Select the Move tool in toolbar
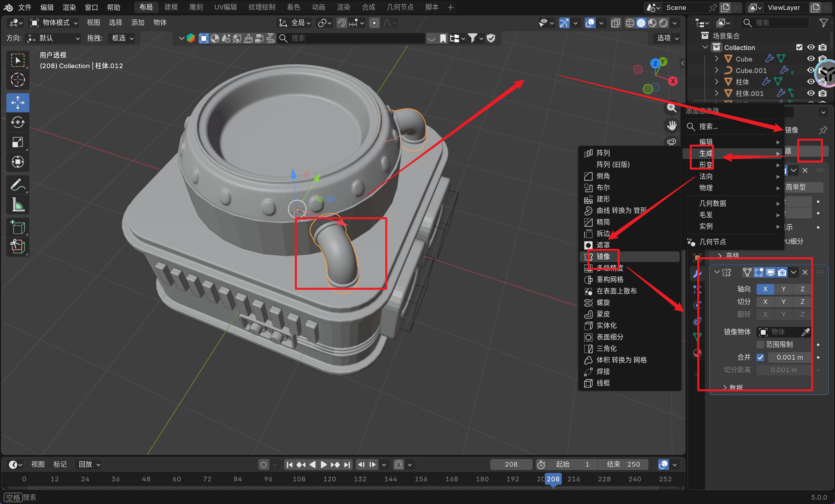This screenshot has height=504, width=835. (17, 103)
